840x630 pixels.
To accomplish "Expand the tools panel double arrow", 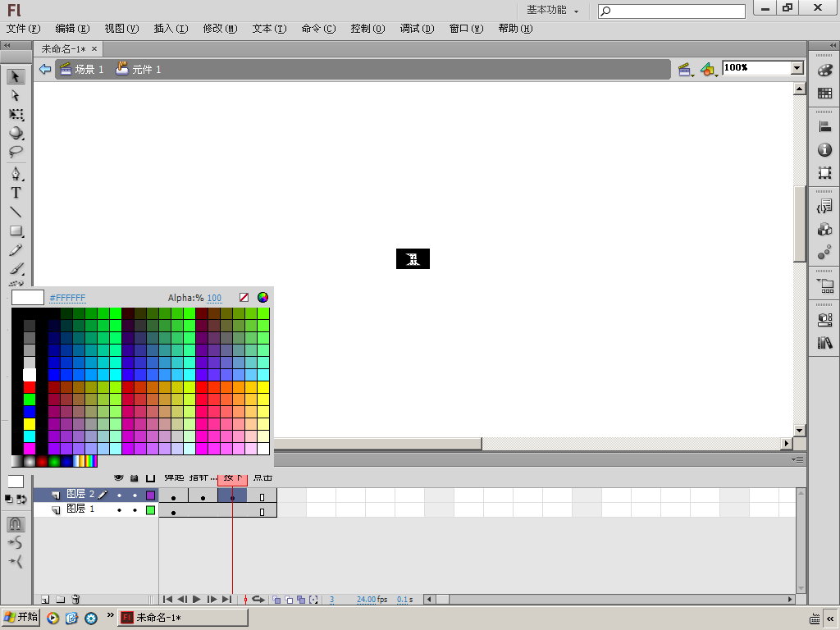I will [7, 46].
